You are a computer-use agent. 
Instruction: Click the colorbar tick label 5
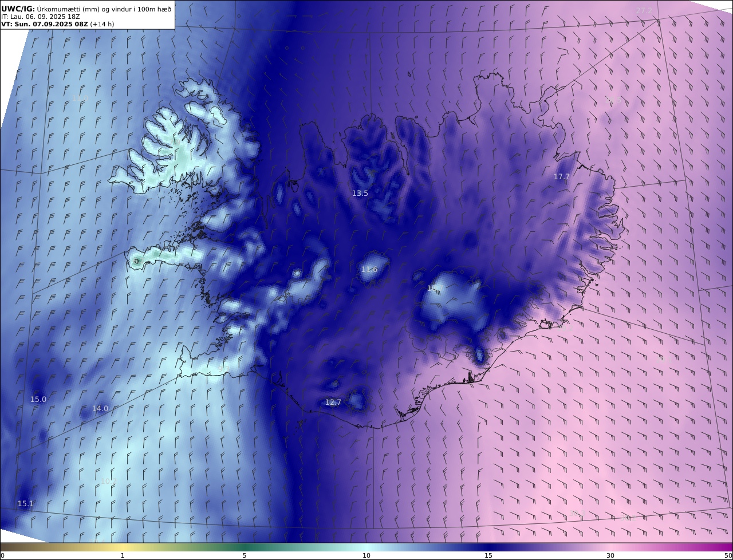click(x=245, y=555)
